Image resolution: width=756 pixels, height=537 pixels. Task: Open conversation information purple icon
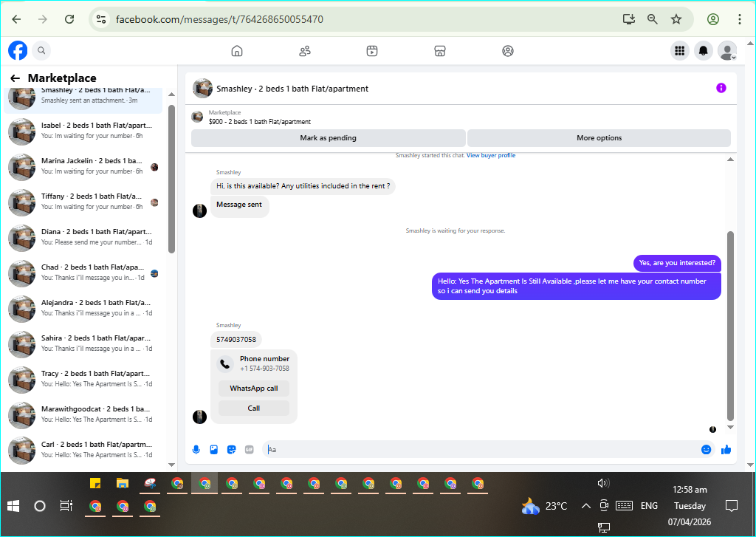721,88
